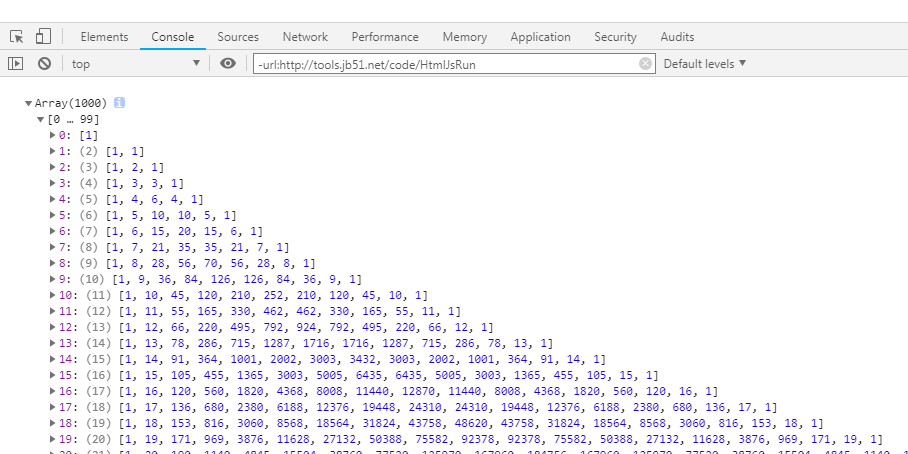Viewport: 908px width, 454px height.
Task: Open the Performance tab
Action: pyautogui.click(x=385, y=36)
